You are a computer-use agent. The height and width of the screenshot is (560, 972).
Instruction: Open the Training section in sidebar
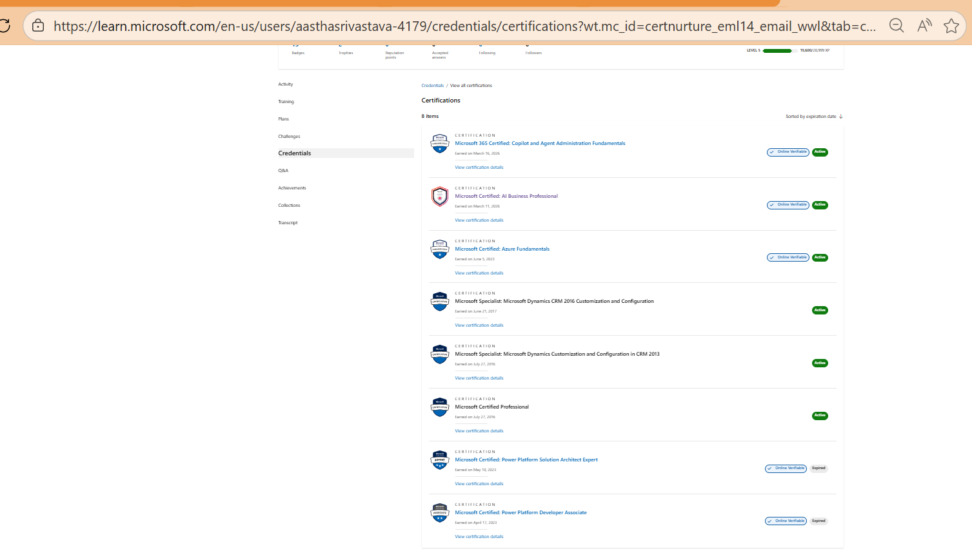[286, 102]
